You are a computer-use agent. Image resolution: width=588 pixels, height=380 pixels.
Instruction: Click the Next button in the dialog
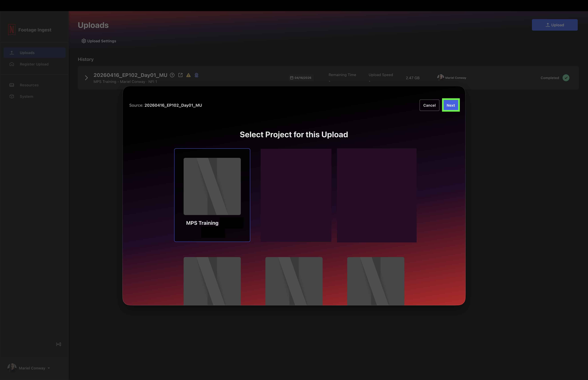coord(451,105)
